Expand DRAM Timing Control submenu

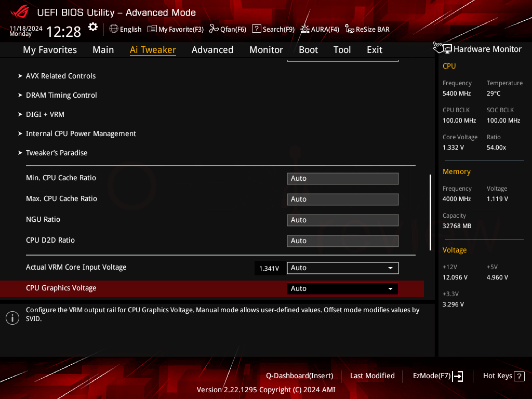(61, 96)
